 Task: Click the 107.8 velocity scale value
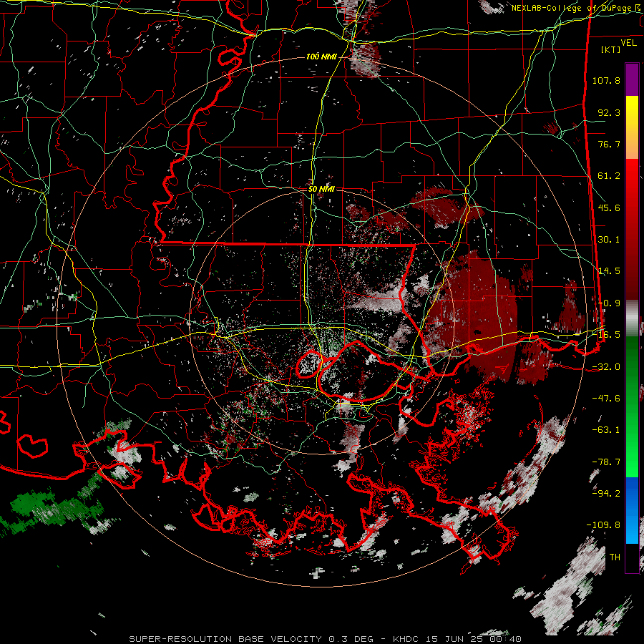(606, 80)
